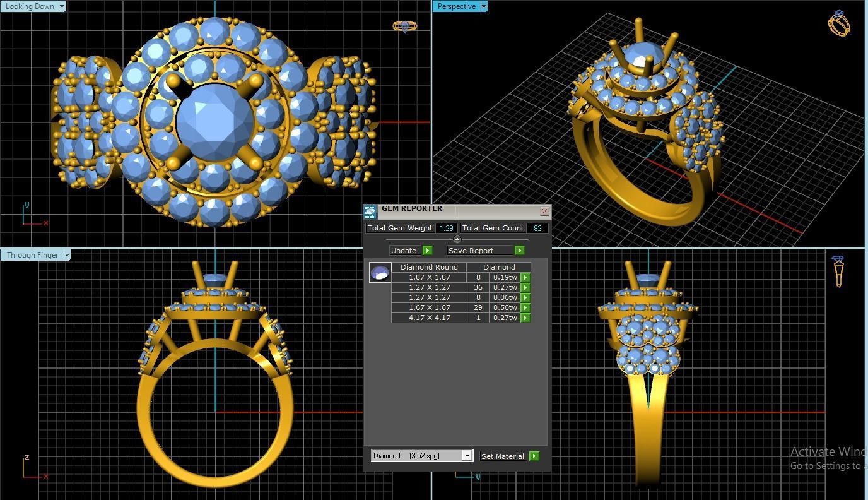Click the Total Gem Count label

point(493,228)
